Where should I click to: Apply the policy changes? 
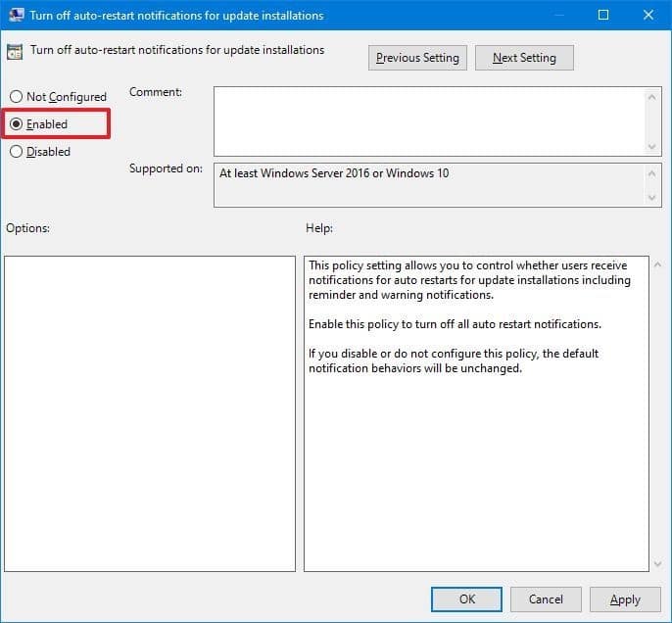tap(625, 599)
